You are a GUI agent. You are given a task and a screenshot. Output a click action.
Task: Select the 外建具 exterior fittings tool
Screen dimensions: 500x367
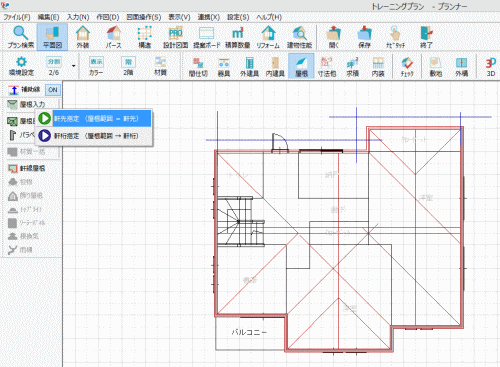(249, 66)
